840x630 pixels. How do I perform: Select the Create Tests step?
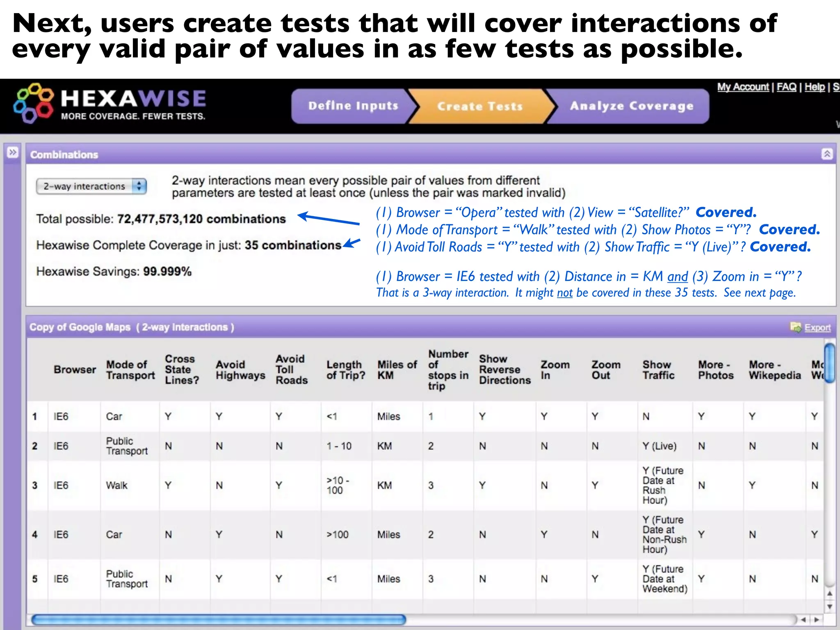[480, 106]
